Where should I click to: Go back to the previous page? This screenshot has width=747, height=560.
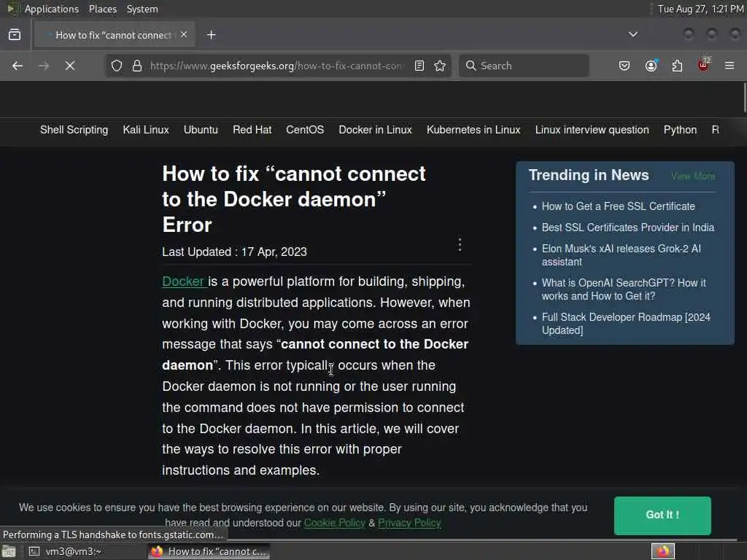(x=18, y=66)
